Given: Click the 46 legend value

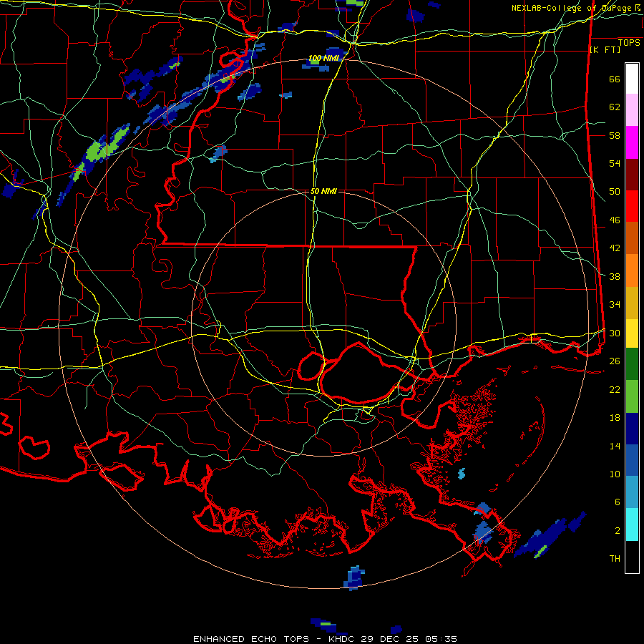Looking at the screenshot, I should (615, 220).
